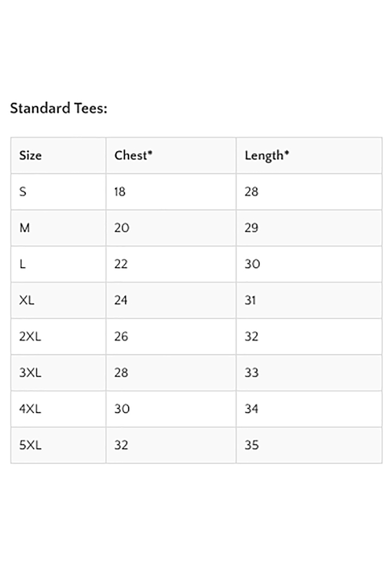Click chest value 18 for size S
The width and height of the screenshot is (392, 566).
tap(120, 192)
